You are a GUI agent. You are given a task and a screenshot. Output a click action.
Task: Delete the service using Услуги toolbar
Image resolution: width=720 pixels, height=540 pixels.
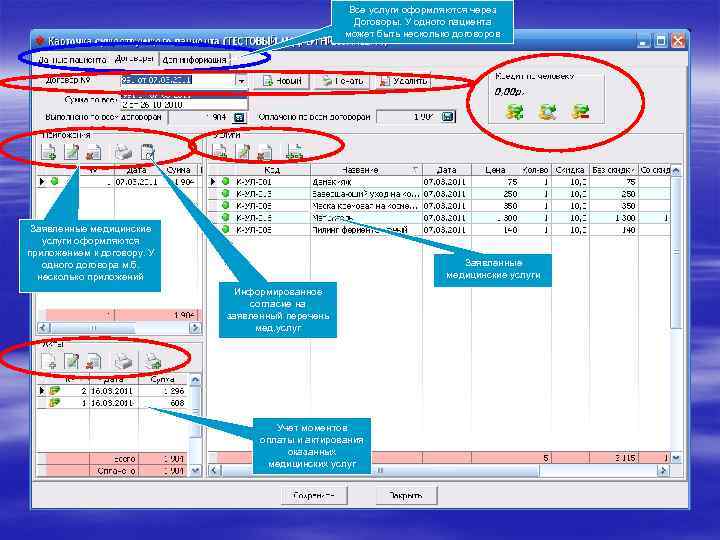[265, 152]
